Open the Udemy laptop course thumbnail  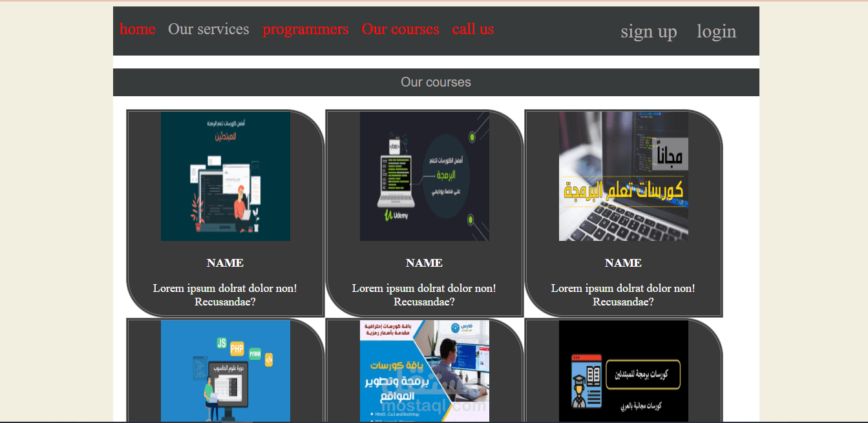coord(425,176)
